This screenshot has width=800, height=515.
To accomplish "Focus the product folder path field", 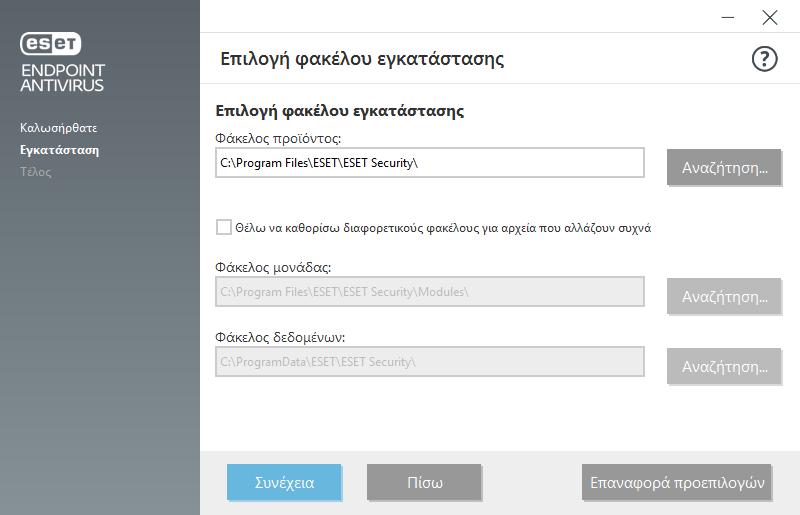I will [x=430, y=163].
